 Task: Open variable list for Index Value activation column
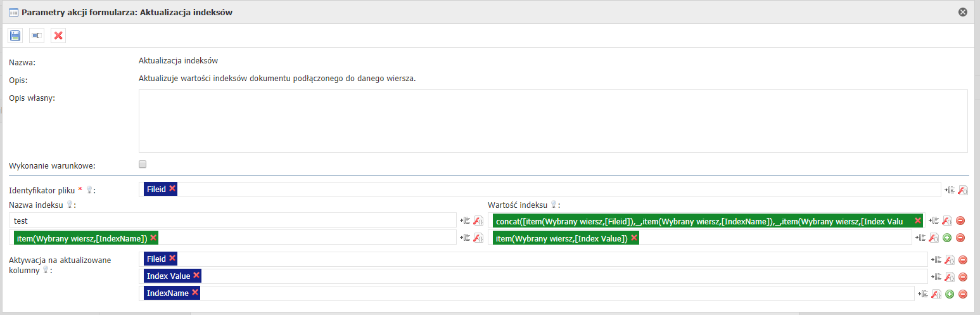pos(936,276)
